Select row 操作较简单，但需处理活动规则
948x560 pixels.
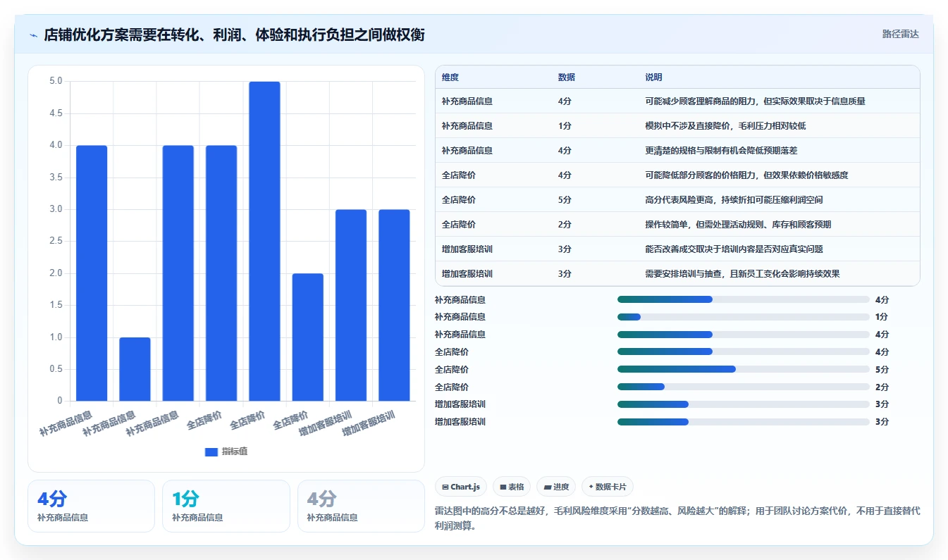pos(677,224)
